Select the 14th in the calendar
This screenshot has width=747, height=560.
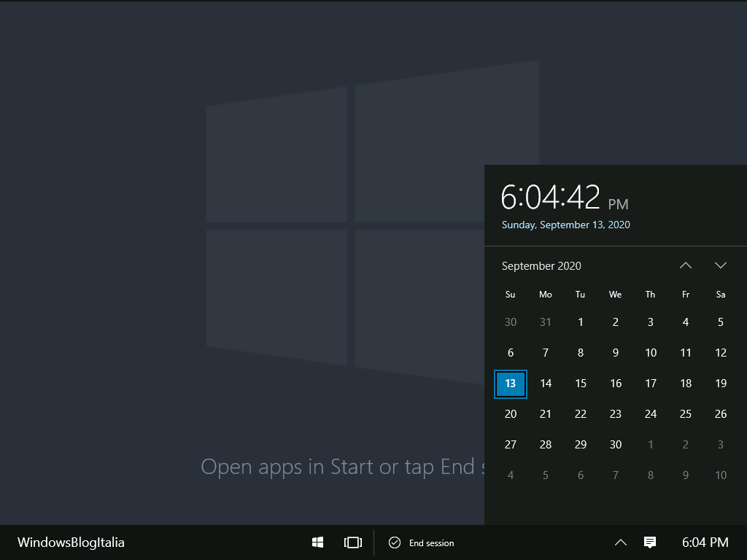[x=546, y=384]
